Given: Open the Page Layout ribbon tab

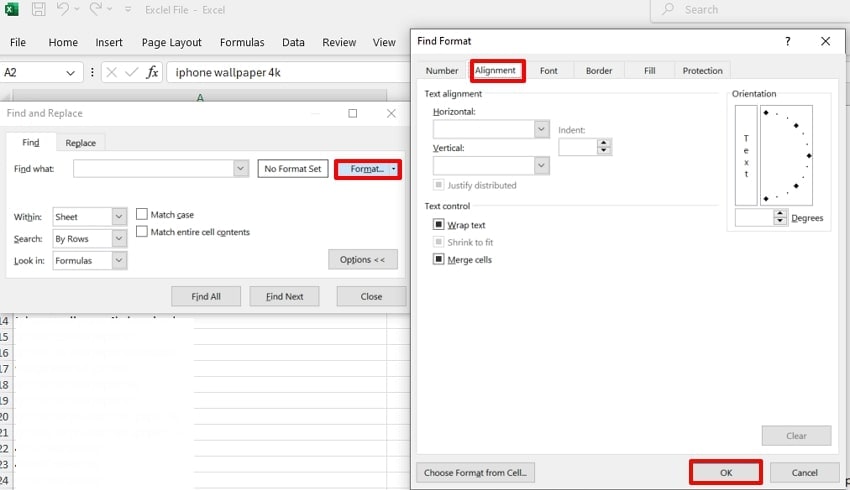Looking at the screenshot, I should (171, 42).
